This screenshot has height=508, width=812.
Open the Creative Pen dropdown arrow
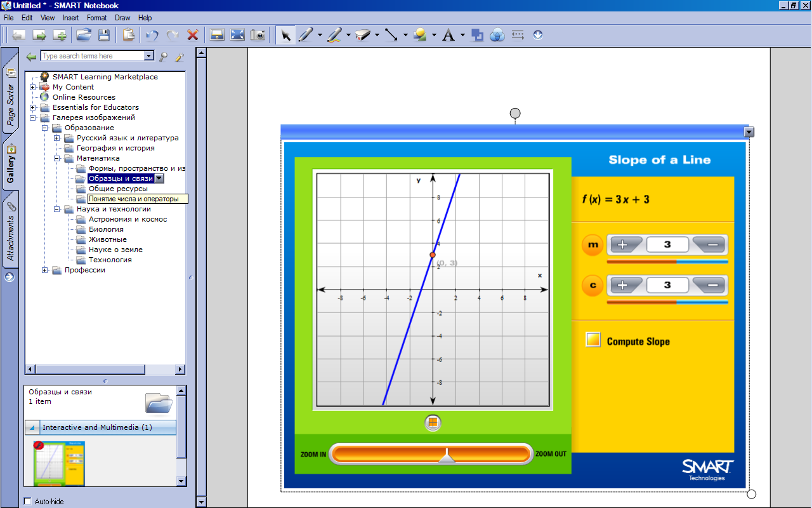(348, 35)
